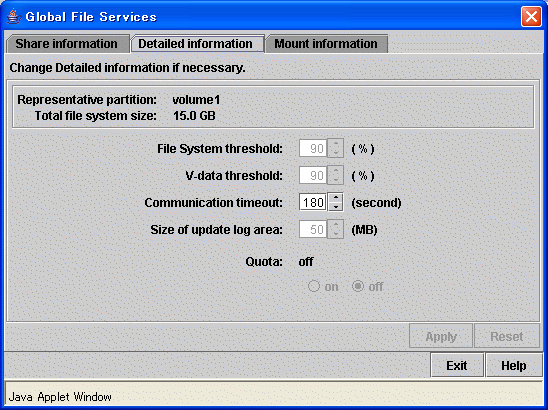
Task: Click File System threshold up arrow
Action: [x=336, y=144]
